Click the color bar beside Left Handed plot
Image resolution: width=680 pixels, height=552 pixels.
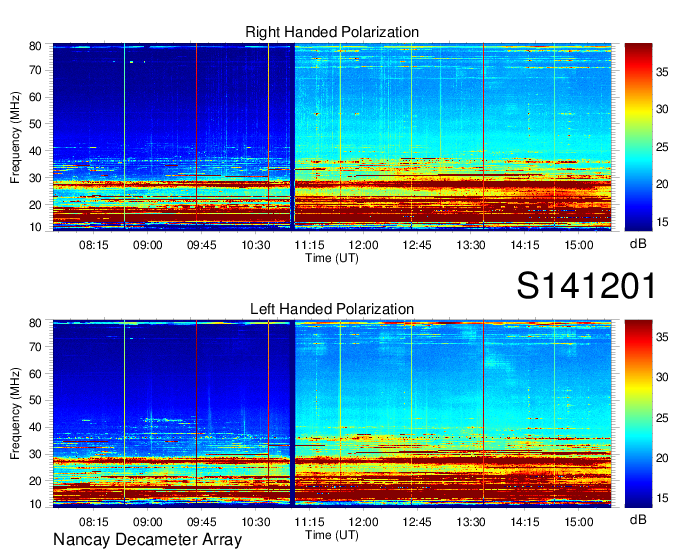point(638,413)
